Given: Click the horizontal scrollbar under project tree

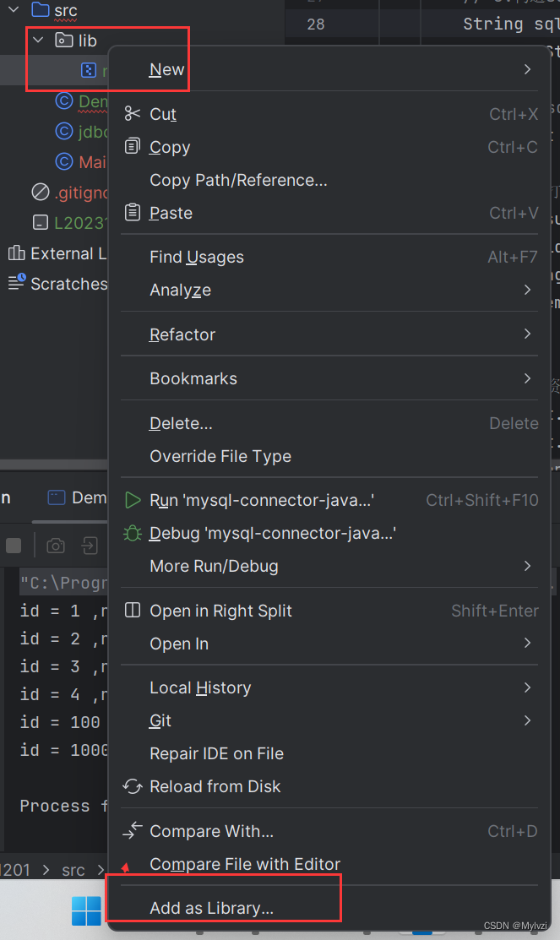Looking at the screenshot, I should coord(54,465).
